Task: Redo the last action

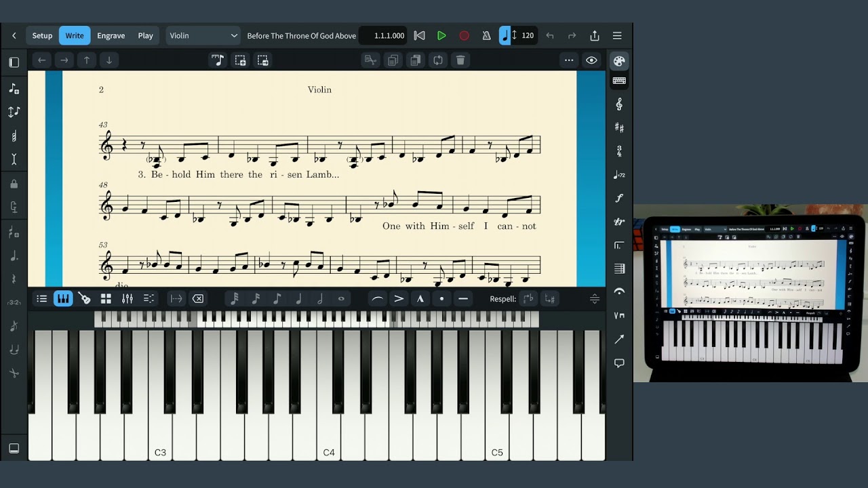Action: (x=572, y=35)
